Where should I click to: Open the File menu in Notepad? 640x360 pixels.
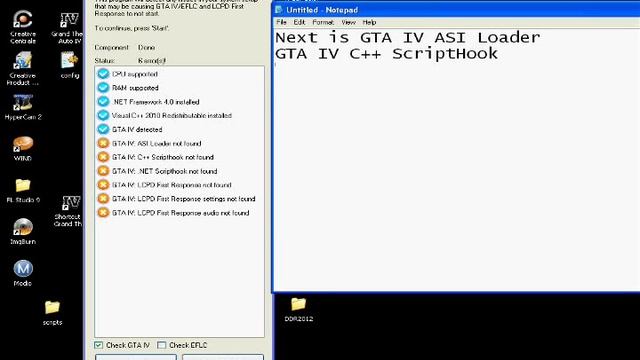pos(281,22)
